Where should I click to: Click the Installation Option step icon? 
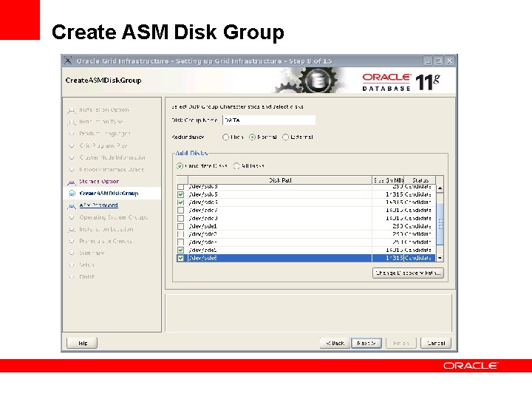click(x=71, y=110)
